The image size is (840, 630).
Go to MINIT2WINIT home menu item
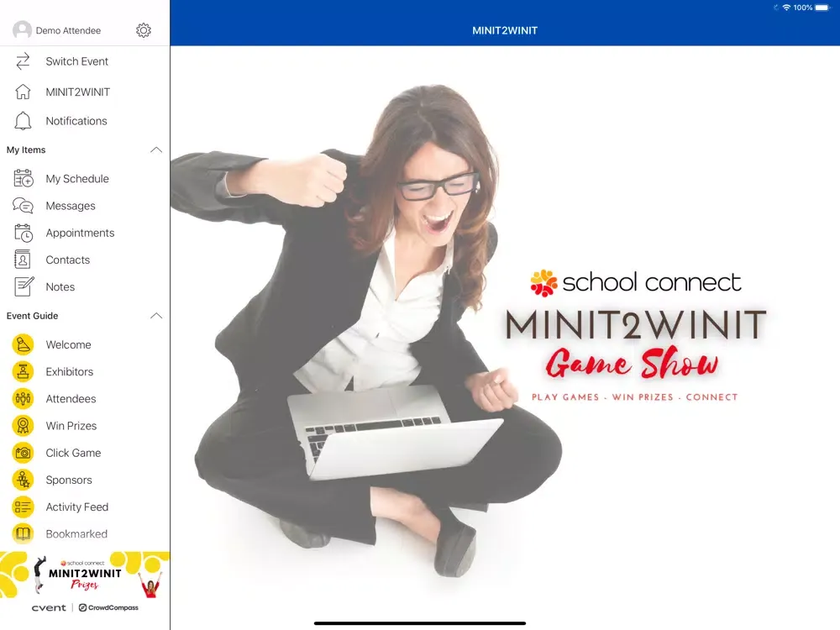(x=78, y=92)
